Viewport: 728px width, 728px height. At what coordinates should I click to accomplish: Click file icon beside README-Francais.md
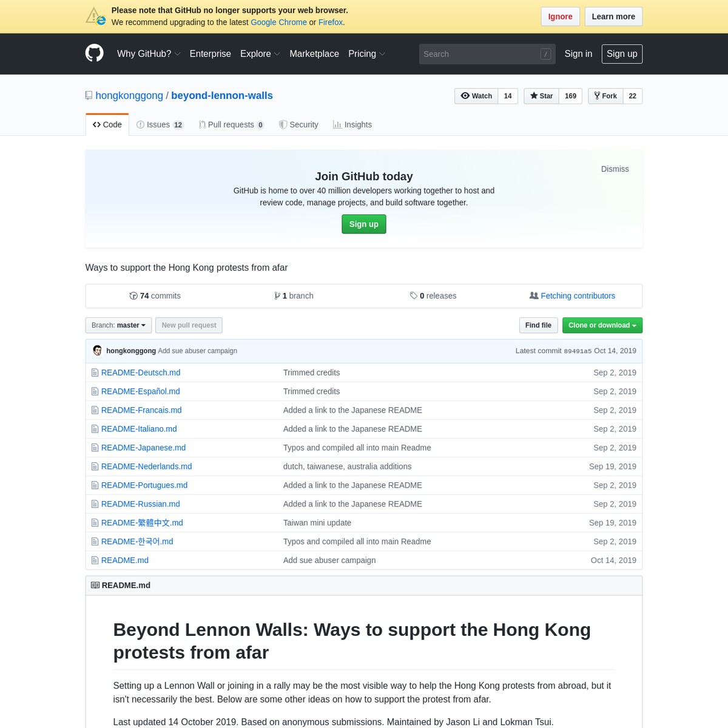95,410
